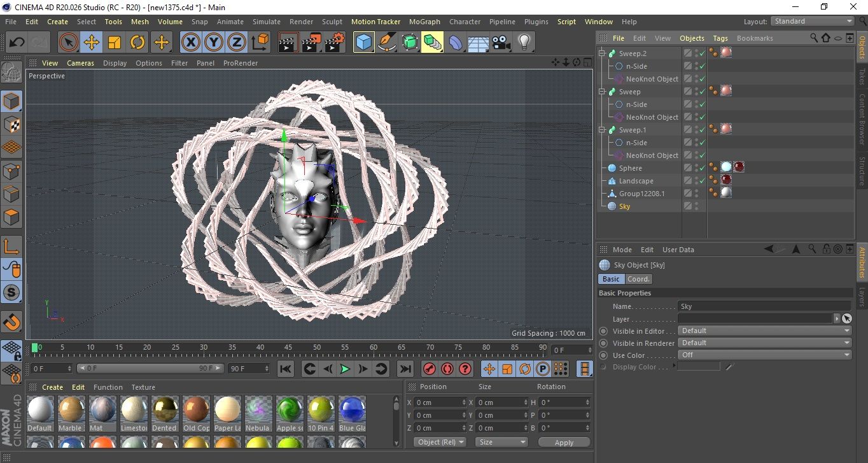Activate the Scale tool
The width and height of the screenshot is (868, 463).
point(115,43)
